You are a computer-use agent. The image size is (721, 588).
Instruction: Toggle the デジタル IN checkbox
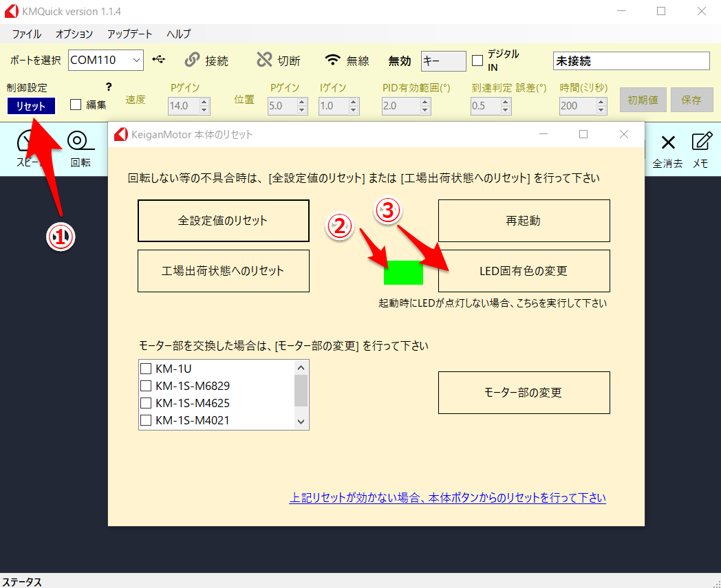coord(477,61)
